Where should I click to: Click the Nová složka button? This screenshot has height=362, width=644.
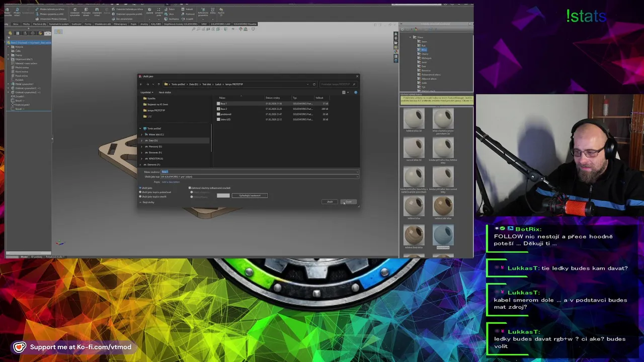(x=165, y=92)
